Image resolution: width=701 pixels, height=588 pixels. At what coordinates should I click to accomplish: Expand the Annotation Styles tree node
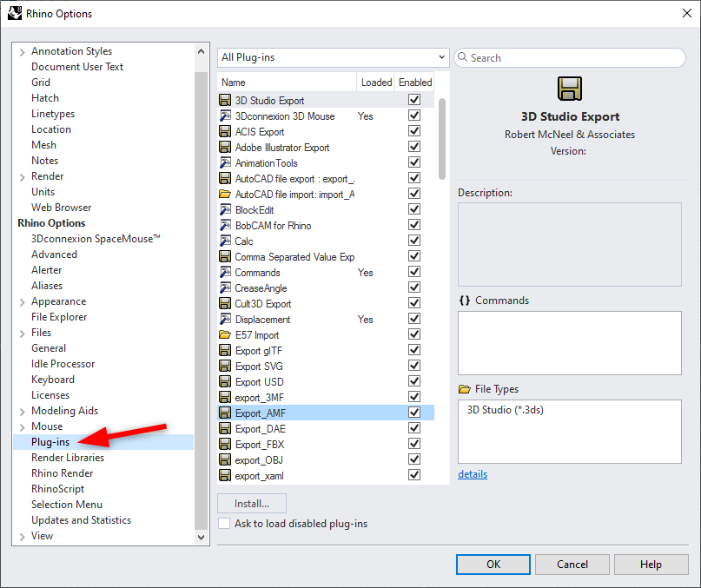(x=22, y=51)
